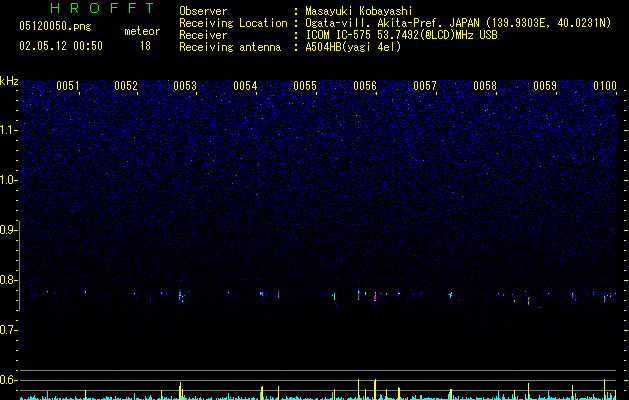The image size is (629, 400).
Task: Click the 0055 time marker
Action: [x=305, y=86]
